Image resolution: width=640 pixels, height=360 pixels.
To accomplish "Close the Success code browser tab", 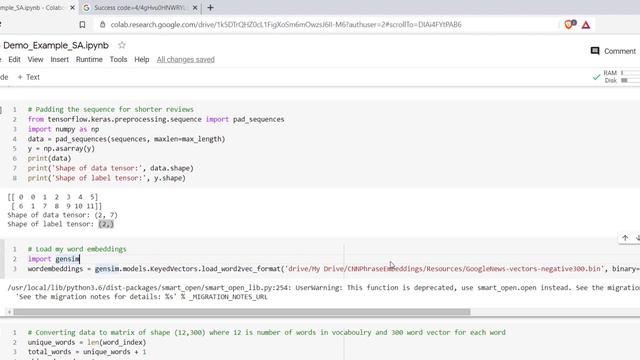I will click(x=195, y=8).
